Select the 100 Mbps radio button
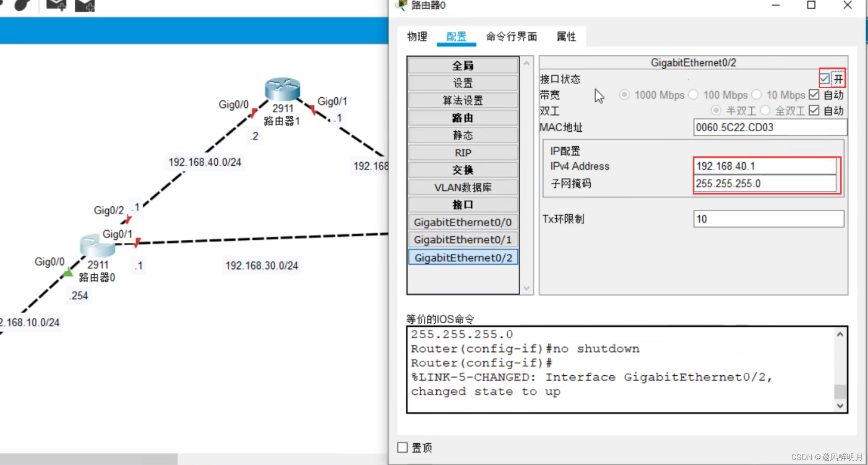This screenshot has height=465, width=868. point(693,95)
